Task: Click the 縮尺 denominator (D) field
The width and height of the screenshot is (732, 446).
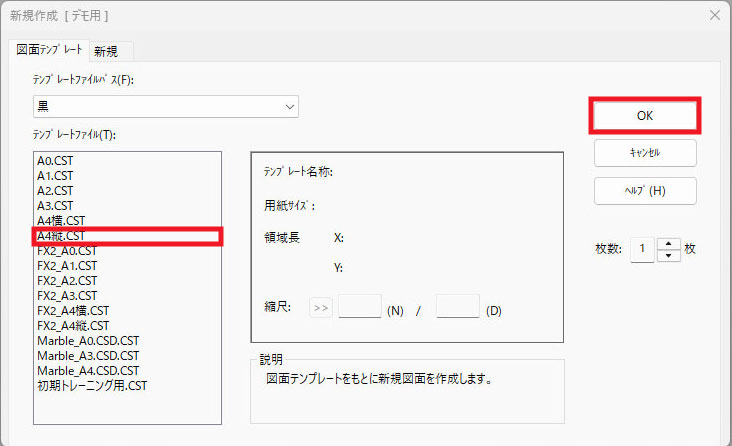Action: (x=458, y=307)
